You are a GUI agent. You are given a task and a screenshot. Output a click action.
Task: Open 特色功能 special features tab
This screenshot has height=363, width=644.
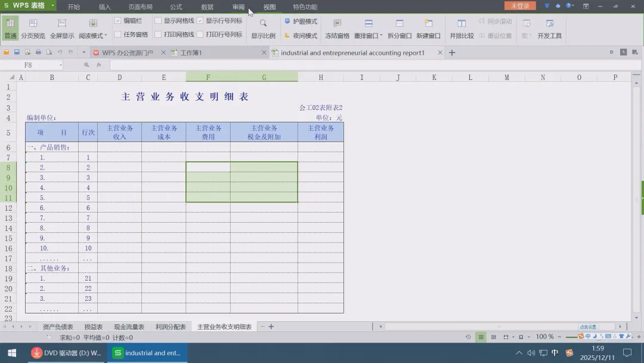[305, 7]
